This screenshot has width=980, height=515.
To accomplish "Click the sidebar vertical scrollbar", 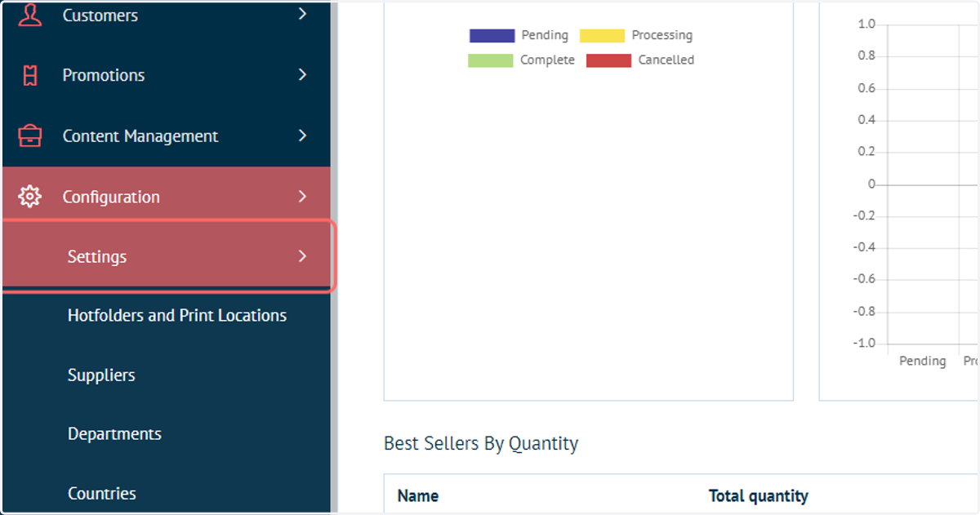I will click(x=334, y=257).
